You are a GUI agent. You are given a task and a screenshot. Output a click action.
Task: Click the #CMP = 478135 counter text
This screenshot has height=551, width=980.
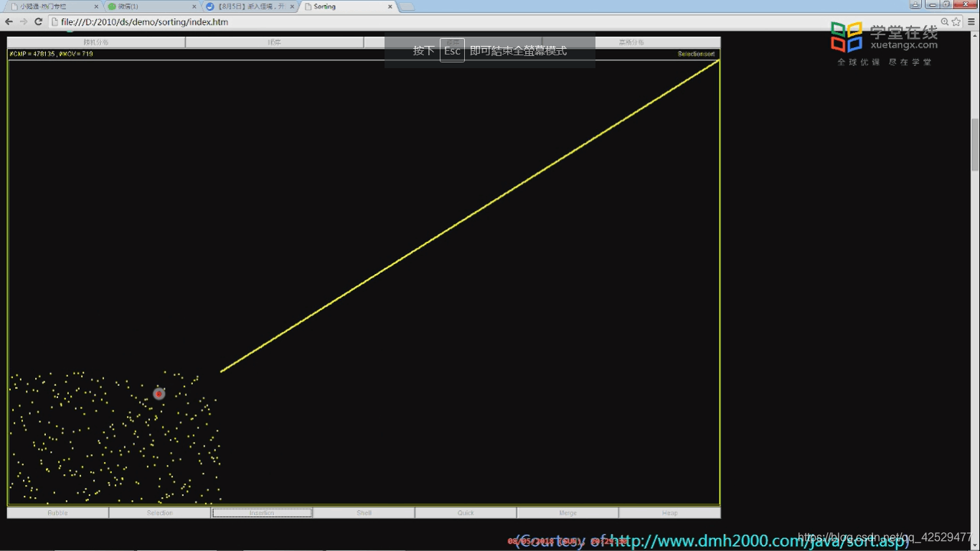(32, 54)
